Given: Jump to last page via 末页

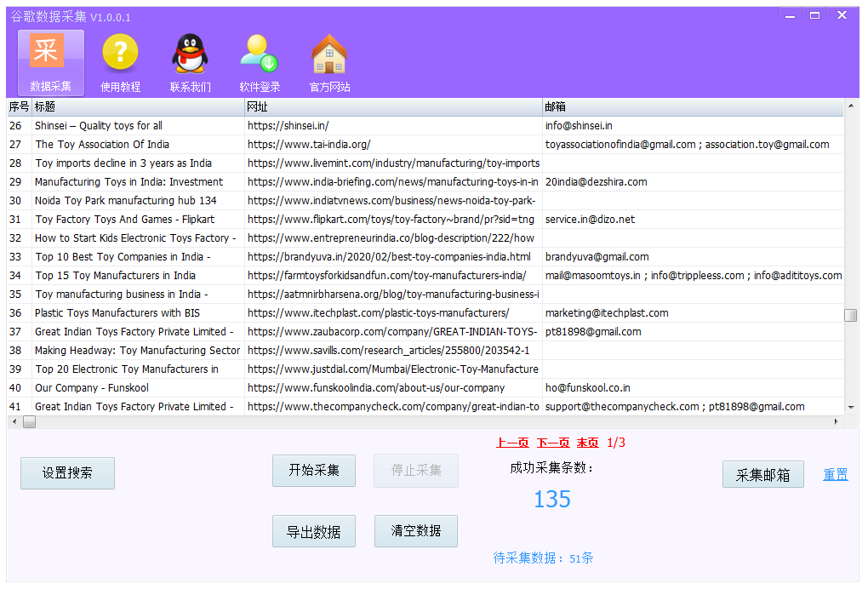Looking at the screenshot, I should [x=587, y=443].
